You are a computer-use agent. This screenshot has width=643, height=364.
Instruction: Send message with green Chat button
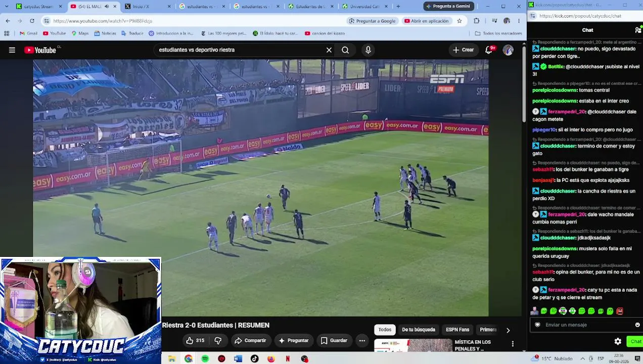(x=635, y=341)
